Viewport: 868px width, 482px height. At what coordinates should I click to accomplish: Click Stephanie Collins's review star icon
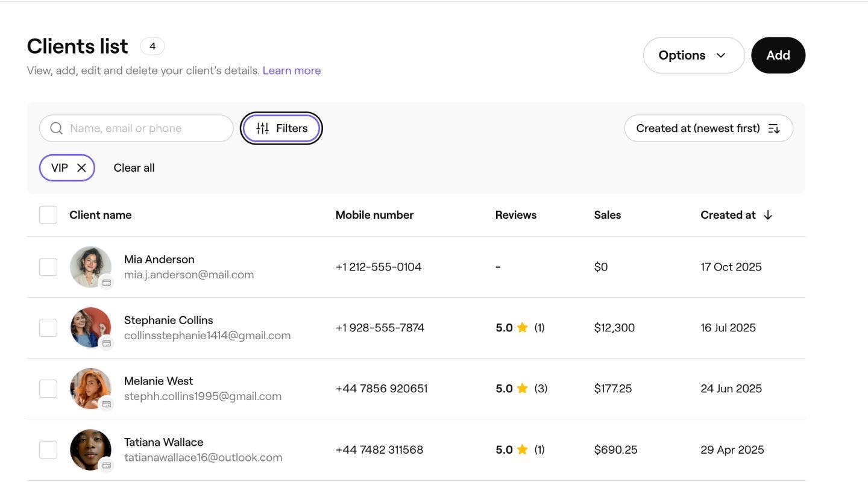pos(522,328)
